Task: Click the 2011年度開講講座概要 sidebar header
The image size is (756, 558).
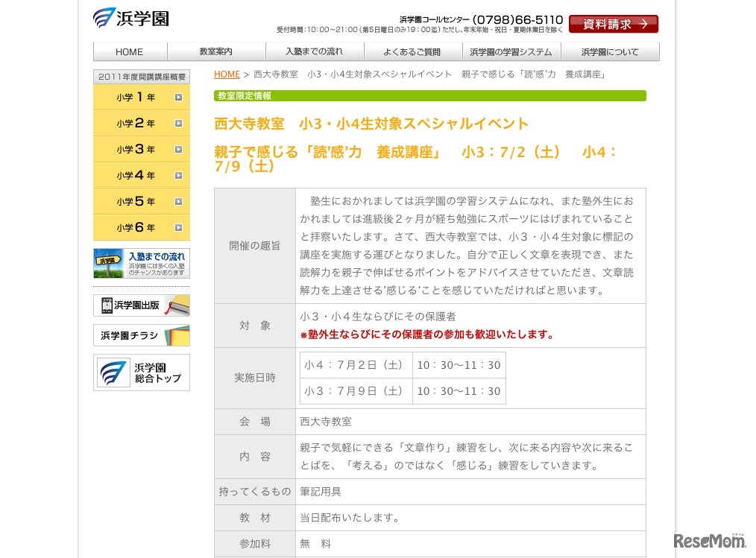Action: tap(141, 76)
